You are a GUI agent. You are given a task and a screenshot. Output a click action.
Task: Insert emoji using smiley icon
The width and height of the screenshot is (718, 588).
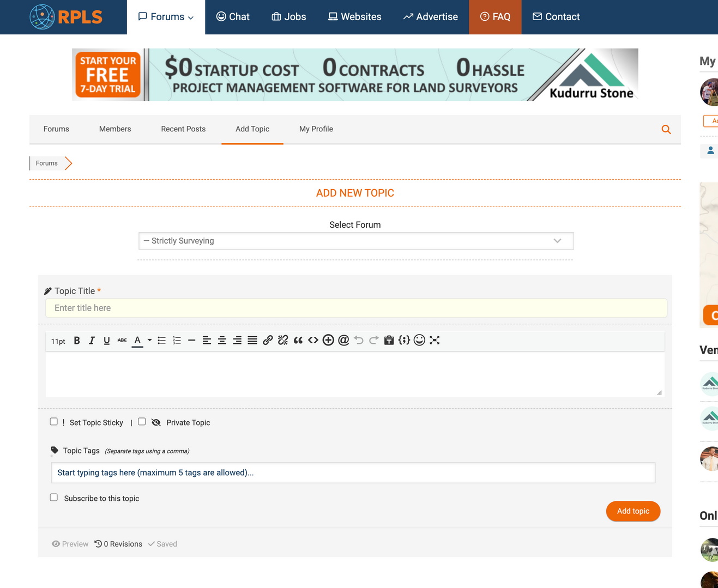419,341
